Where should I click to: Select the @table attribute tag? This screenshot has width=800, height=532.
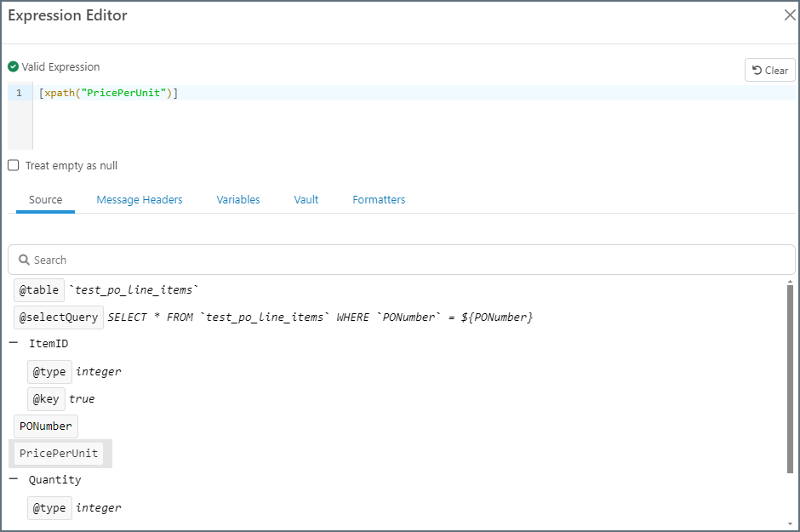[x=39, y=290]
